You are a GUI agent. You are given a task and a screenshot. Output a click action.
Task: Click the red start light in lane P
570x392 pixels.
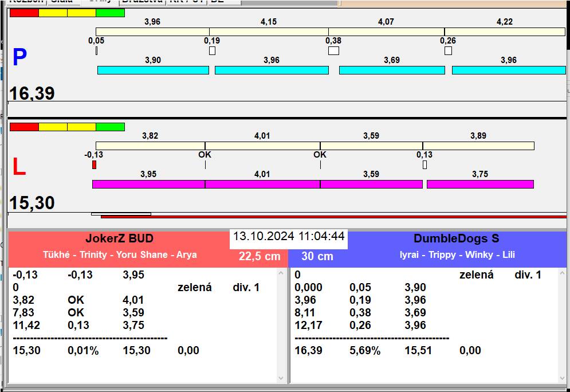pyautogui.click(x=24, y=13)
